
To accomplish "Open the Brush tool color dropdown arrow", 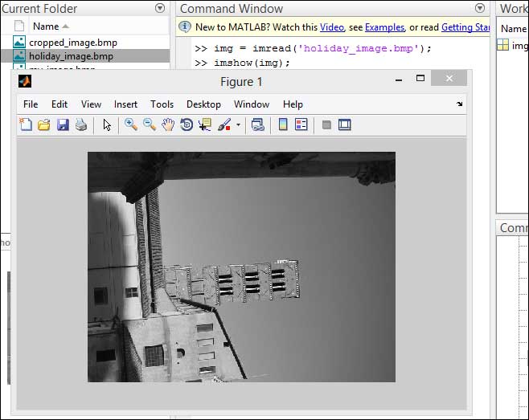I will [x=239, y=125].
